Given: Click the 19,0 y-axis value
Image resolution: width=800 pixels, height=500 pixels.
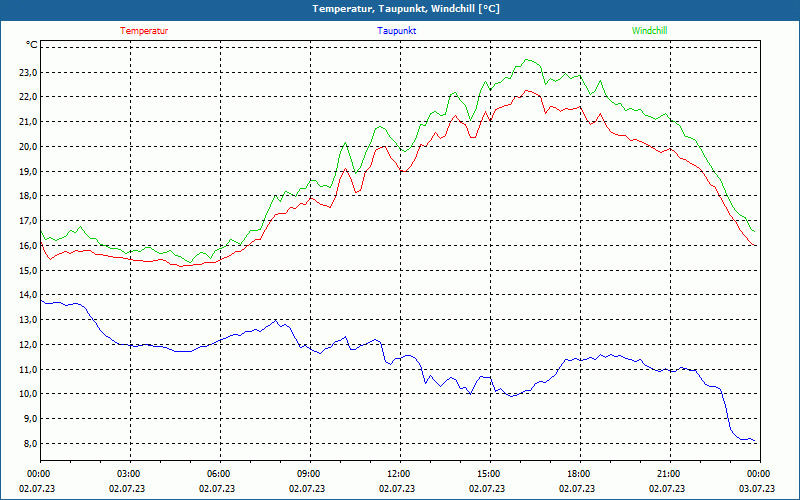Looking at the screenshot, I should (28, 171).
